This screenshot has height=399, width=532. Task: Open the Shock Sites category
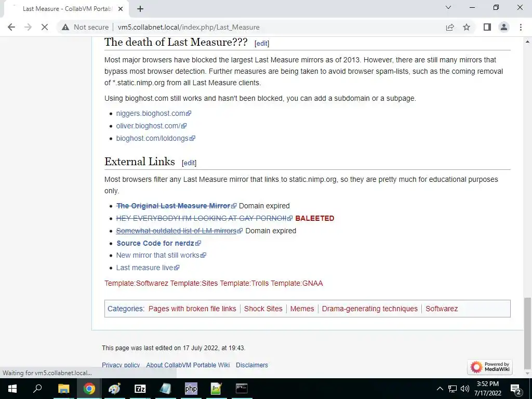pyautogui.click(x=263, y=309)
